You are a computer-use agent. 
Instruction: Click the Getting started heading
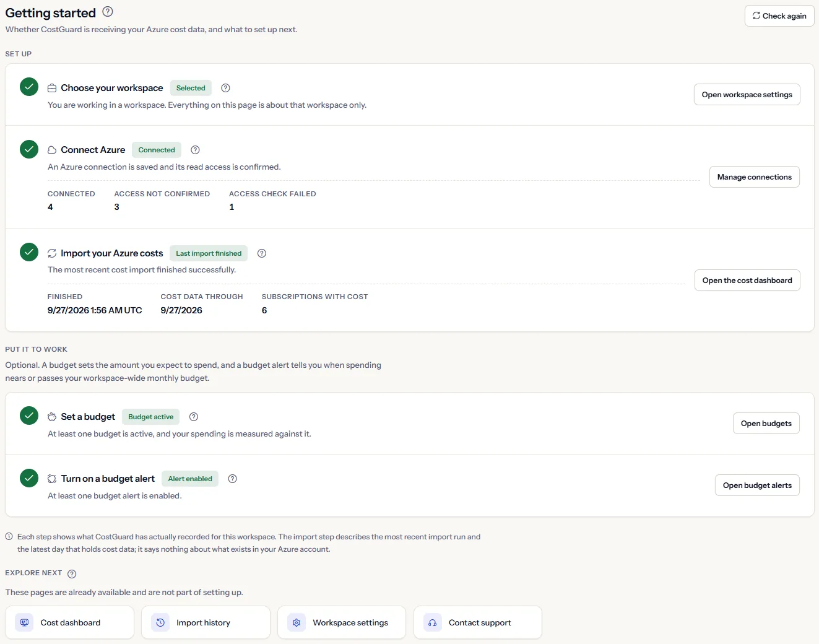51,13
